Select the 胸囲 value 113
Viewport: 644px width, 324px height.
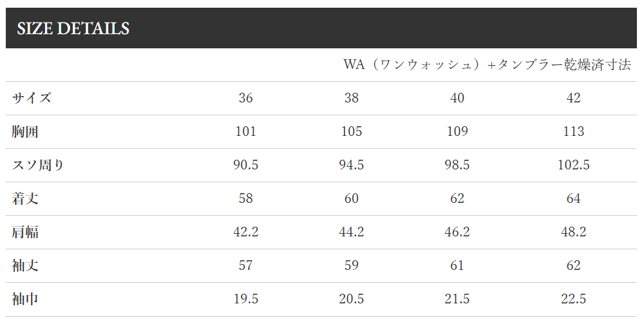pyautogui.click(x=573, y=131)
